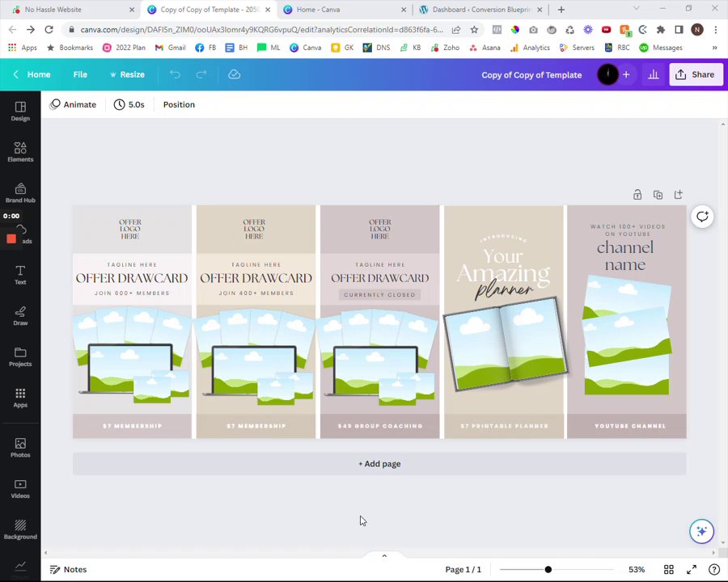Image resolution: width=728 pixels, height=582 pixels.
Task: Switch to No Hassle Website tab
Action: click(x=74, y=9)
